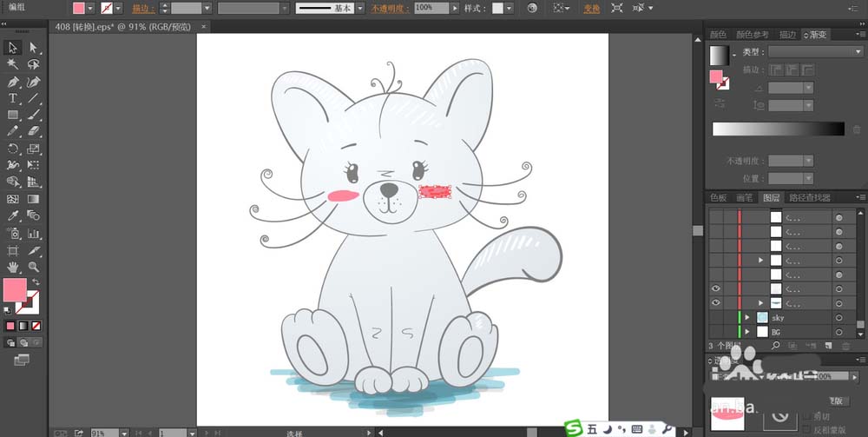Open stroke color dropdown in control bar

coord(118,9)
